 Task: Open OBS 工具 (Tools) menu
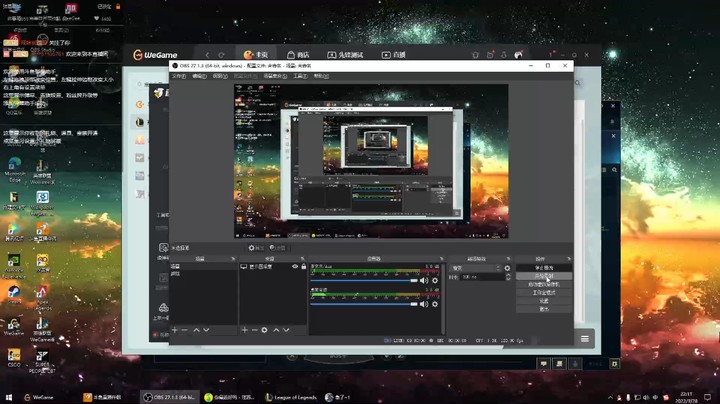(300, 76)
